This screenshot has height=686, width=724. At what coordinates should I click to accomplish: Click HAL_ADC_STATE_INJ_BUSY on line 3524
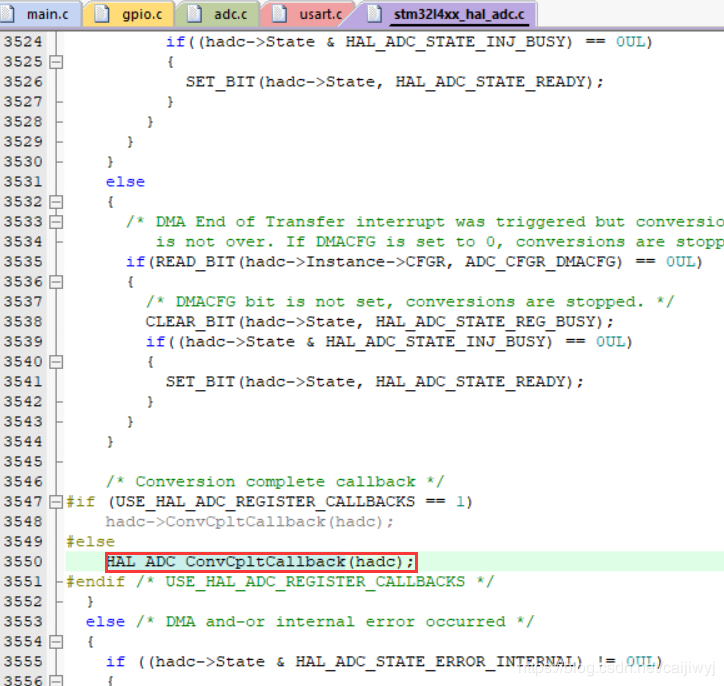(455, 42)
